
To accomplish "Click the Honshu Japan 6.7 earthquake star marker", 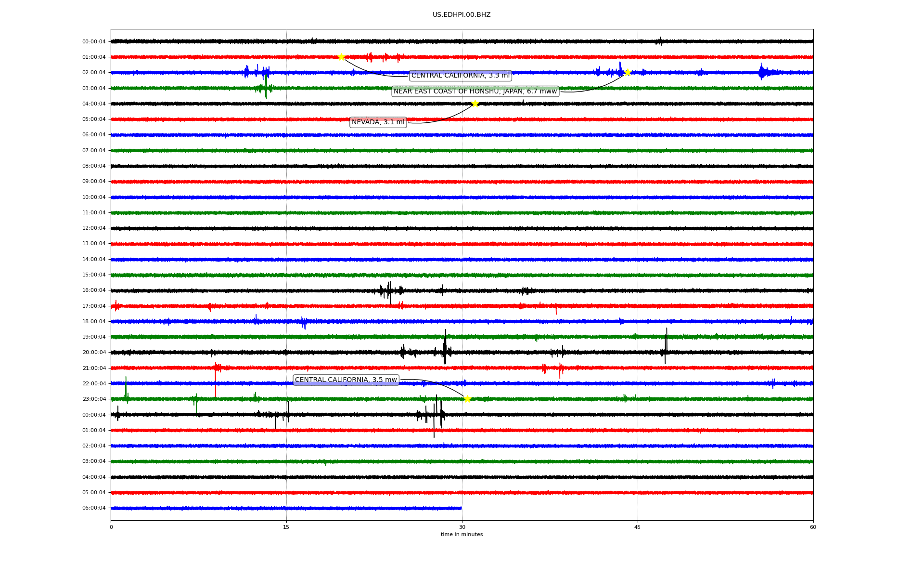I will 628,72.
